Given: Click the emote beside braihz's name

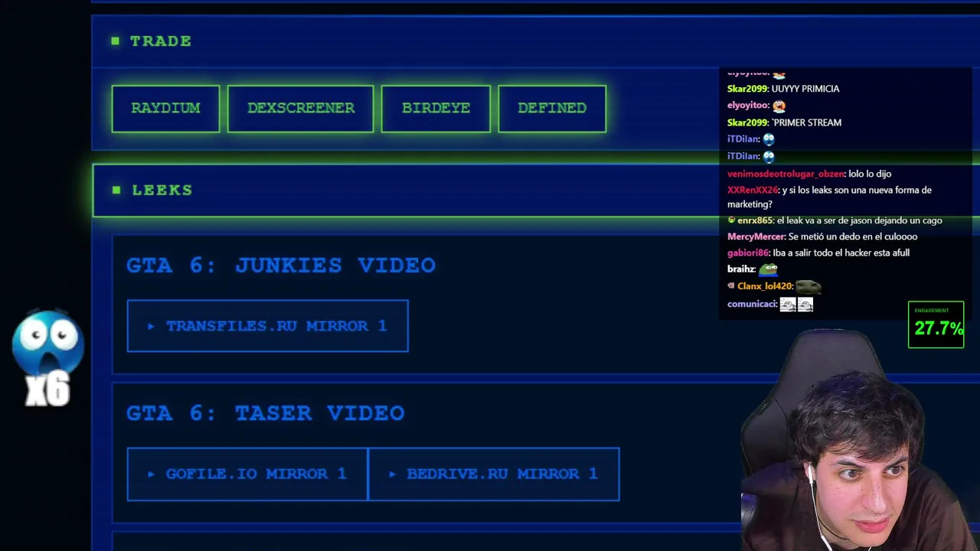Looking at the screenshot, I should 769,269.
